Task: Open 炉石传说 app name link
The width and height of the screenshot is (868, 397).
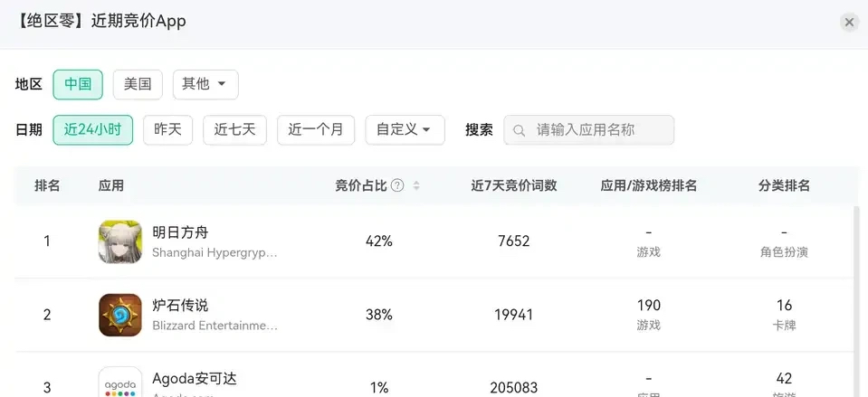Action: point(180,306)
